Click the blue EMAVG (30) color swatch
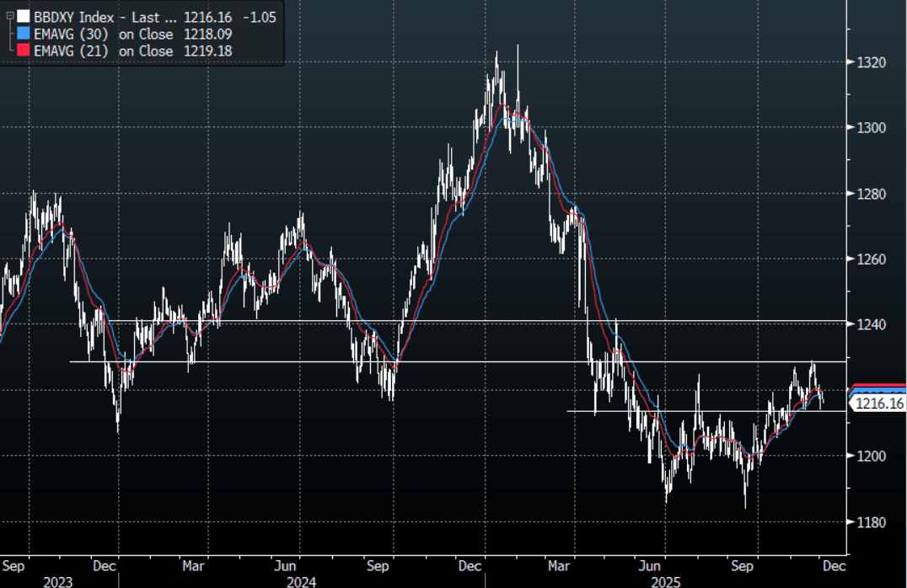The image size is (907, 588). 23,34
